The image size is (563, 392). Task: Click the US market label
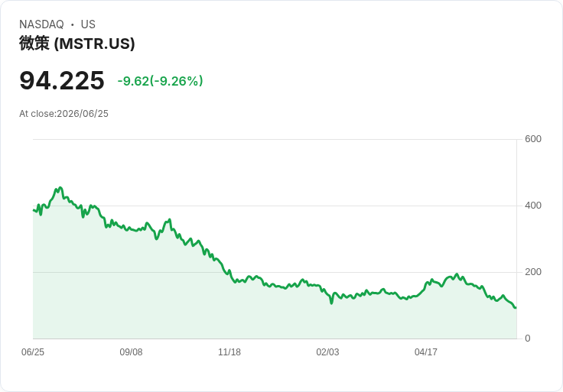tap(88, 24)
